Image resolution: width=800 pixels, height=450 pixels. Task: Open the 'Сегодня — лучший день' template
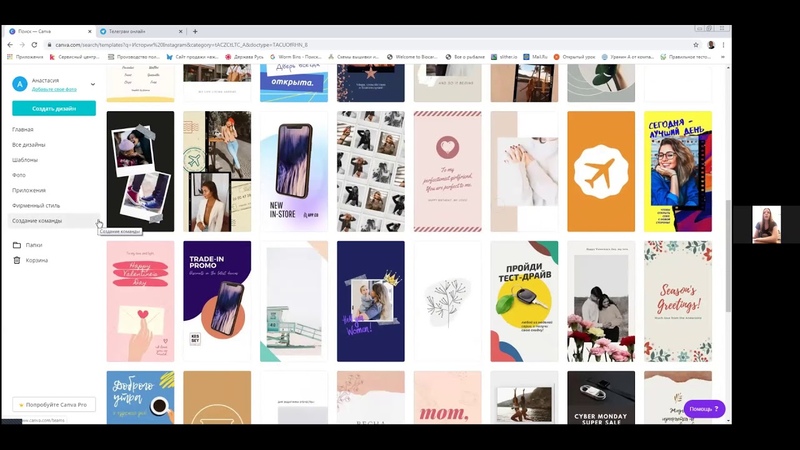678,171
